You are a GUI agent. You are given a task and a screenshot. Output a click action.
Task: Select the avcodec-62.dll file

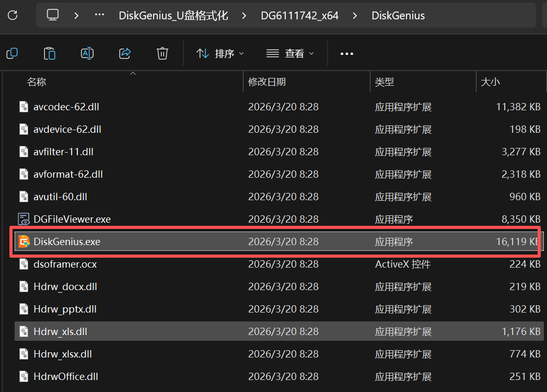point(279,107)
